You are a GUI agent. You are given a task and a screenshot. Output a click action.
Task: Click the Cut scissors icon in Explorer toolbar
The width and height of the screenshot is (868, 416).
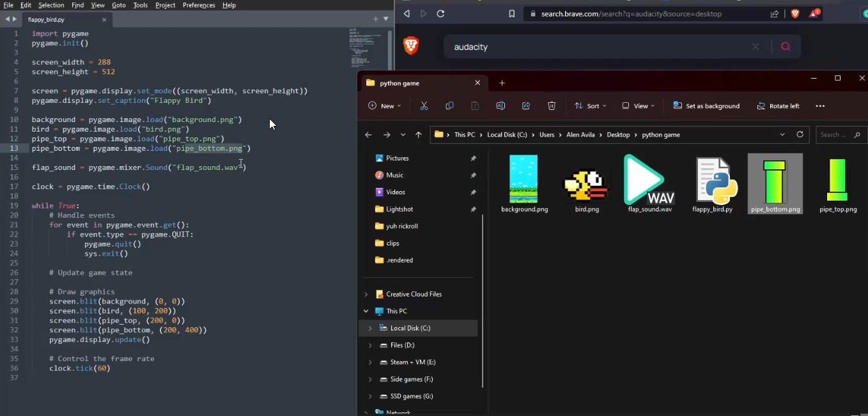424,106
